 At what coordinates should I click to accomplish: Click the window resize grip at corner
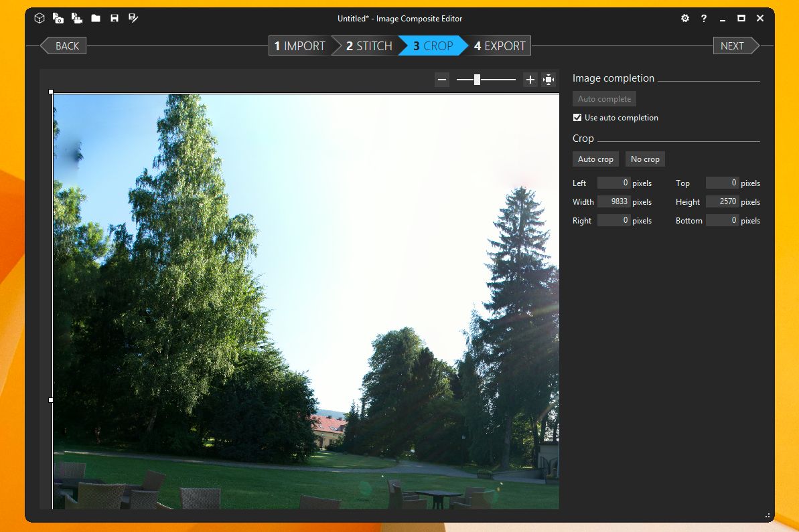[x=768, y=516]
